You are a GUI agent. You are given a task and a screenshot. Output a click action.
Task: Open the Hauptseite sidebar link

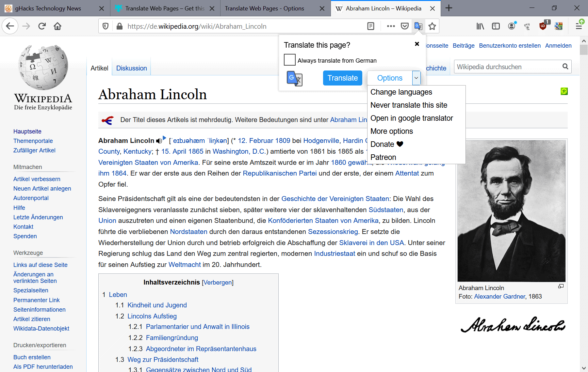click(27, 132)
